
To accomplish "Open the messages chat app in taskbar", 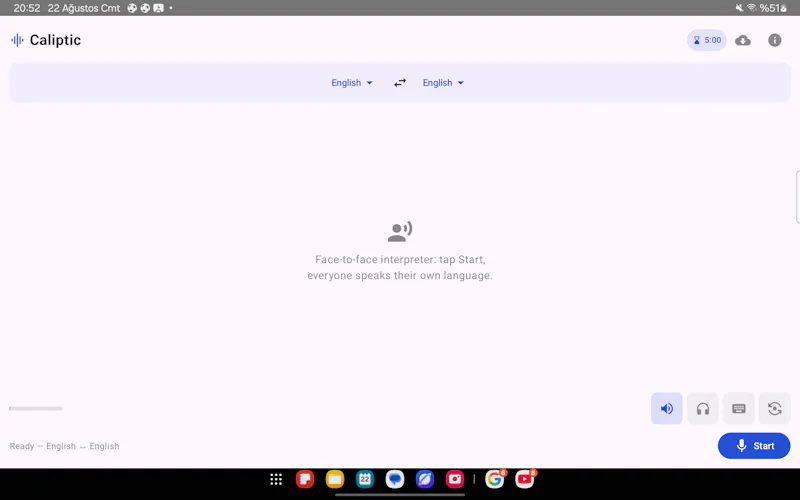I will pyautogui.click(x=395, y=479).
